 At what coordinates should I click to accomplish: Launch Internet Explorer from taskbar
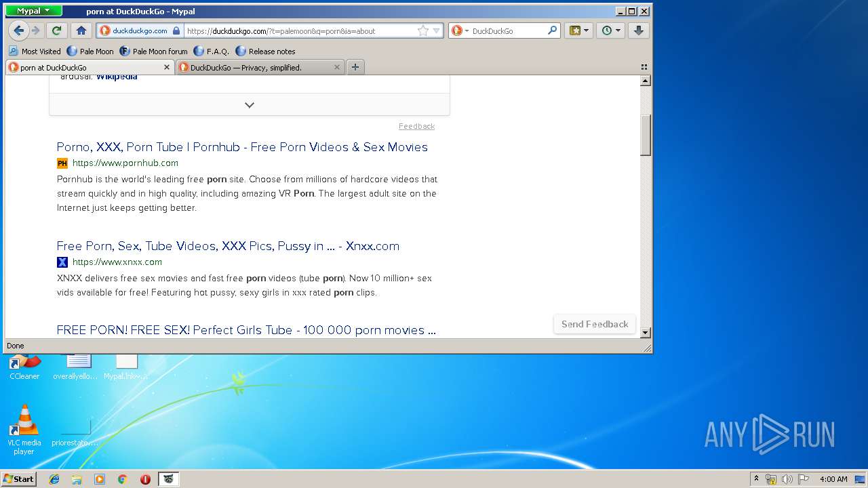point(54,479)
